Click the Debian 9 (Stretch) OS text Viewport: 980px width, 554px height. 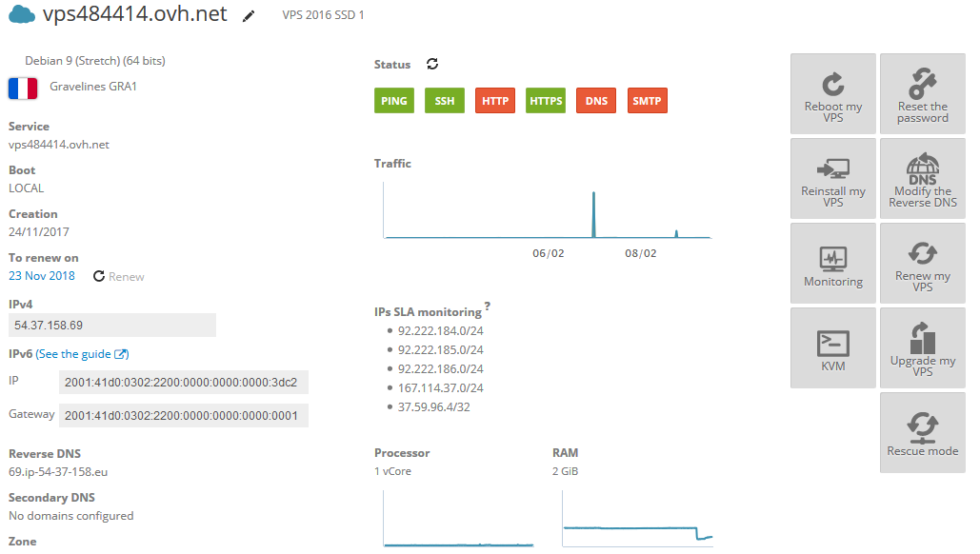(x=95, y=61)
